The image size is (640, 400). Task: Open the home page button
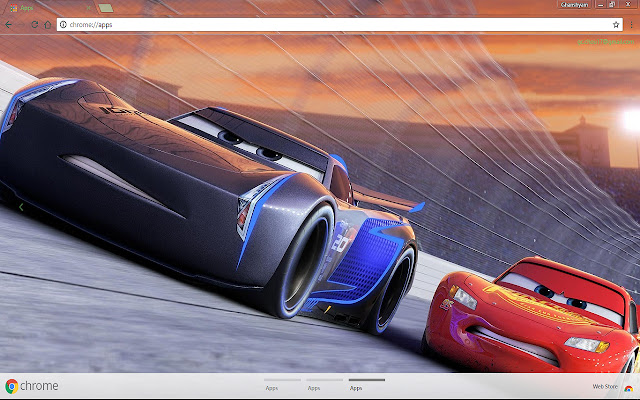point(48,25)
